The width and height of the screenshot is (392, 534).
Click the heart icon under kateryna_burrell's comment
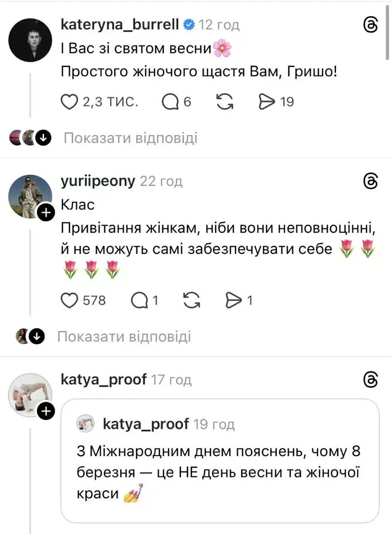[x=69, y=101]
